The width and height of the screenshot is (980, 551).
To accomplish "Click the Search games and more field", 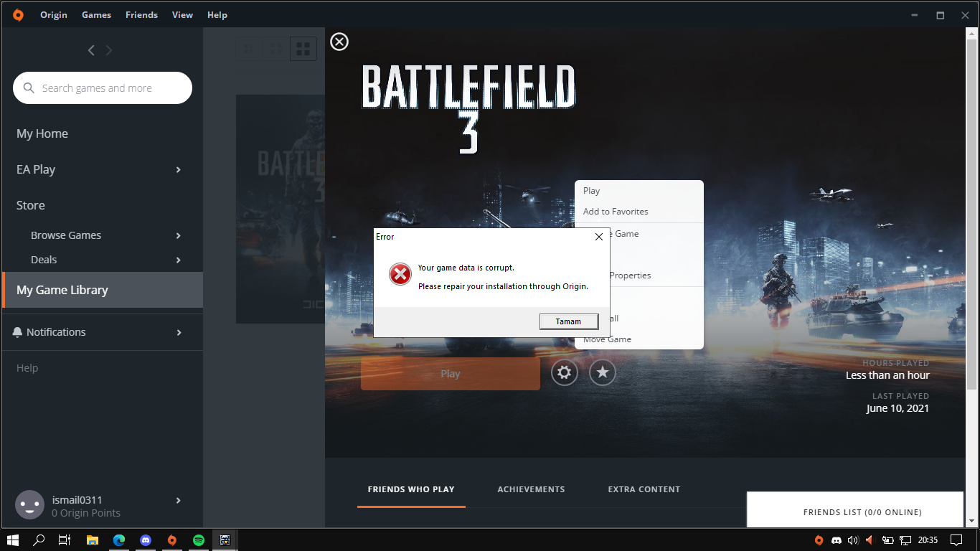I will pyautogui.click(x=103, y=88).
